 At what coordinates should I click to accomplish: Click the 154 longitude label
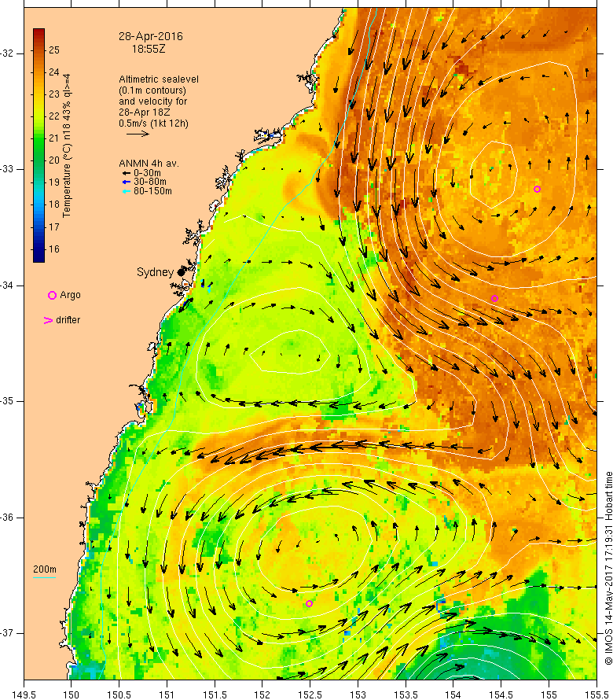click(453, 694)
